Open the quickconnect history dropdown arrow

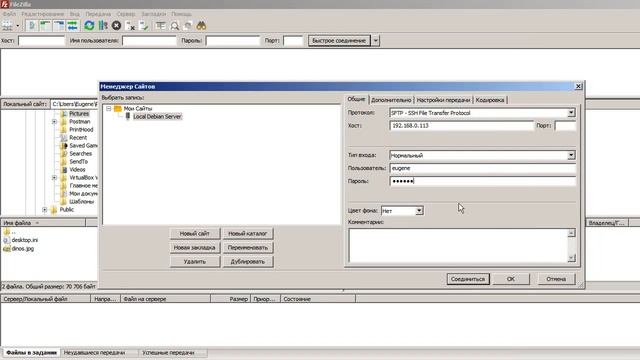coord(376,41)
